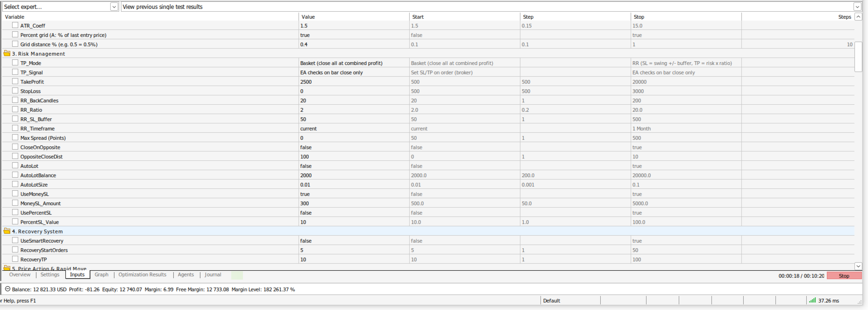Click the RecoveryTP row label
This screenshot has height=310, width=868.
[x=34, y=260]
